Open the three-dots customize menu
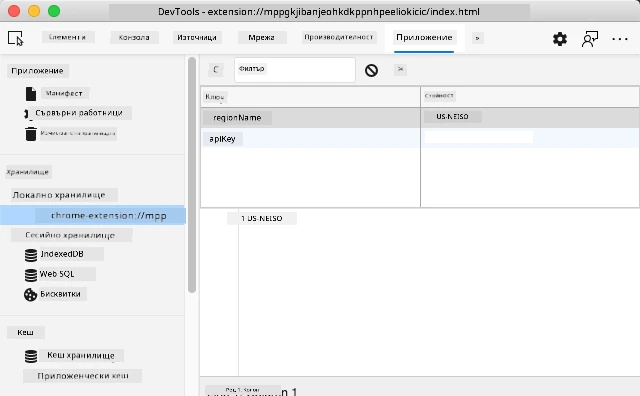The height and width of the screenshot is (396, 640). [620, 39]
